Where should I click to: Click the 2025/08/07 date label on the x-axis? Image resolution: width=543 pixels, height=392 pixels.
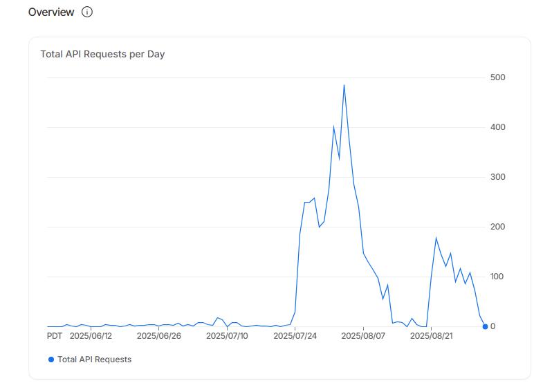point(363,336)
